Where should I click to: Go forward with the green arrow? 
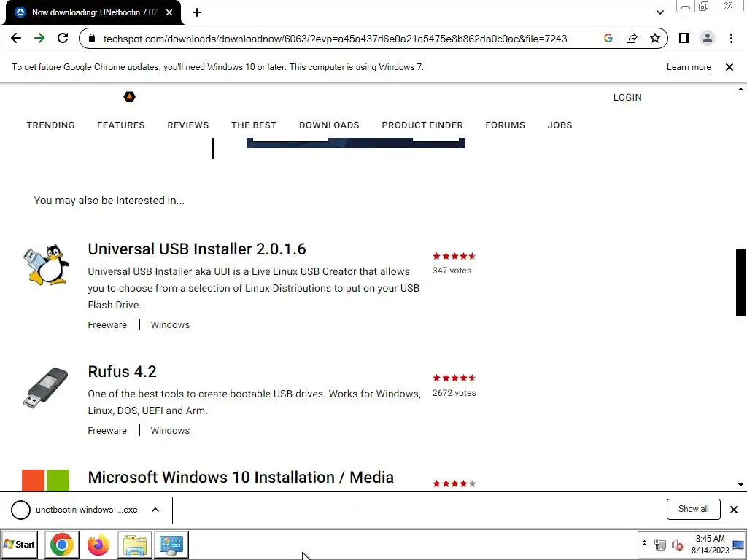coord(39,38)
